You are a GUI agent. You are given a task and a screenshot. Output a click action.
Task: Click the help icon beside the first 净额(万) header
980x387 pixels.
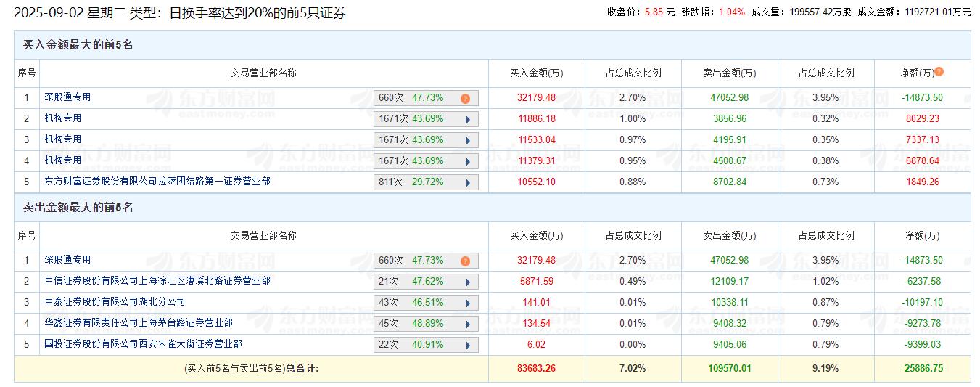pyautogui.click(x=939, y=72)
